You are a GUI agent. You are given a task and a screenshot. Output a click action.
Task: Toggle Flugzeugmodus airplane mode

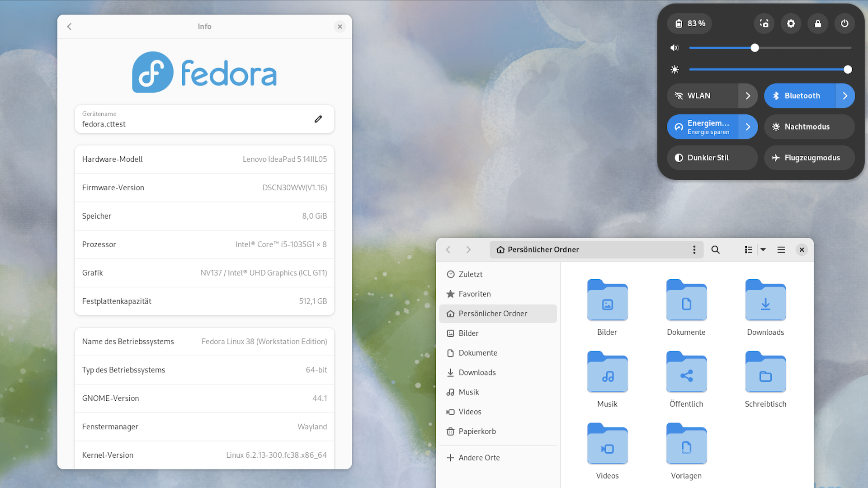[x=809, y=158]
